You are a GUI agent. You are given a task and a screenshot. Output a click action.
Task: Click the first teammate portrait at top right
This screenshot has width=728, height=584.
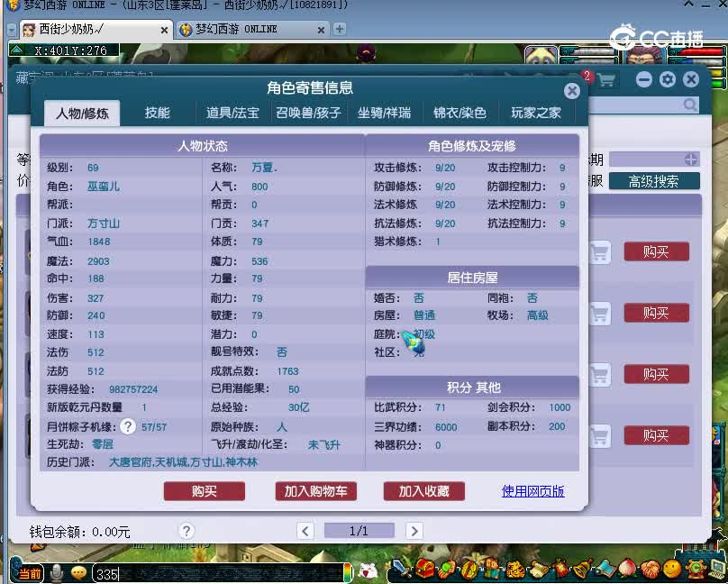(541, 56)
